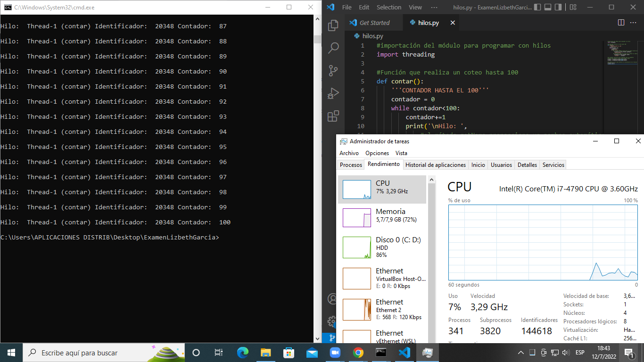Open Zoom from the taskbar

(x=335, y=353)
